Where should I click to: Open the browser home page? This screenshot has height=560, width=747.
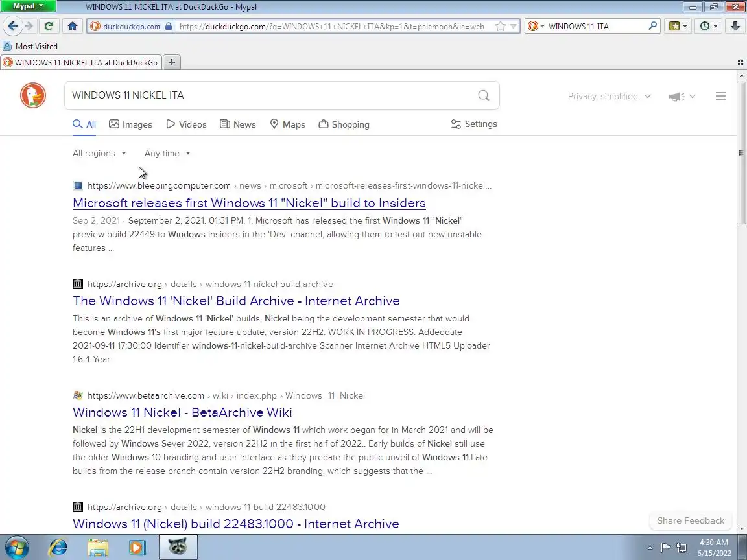pyautogui.click(x=73, y=26)
